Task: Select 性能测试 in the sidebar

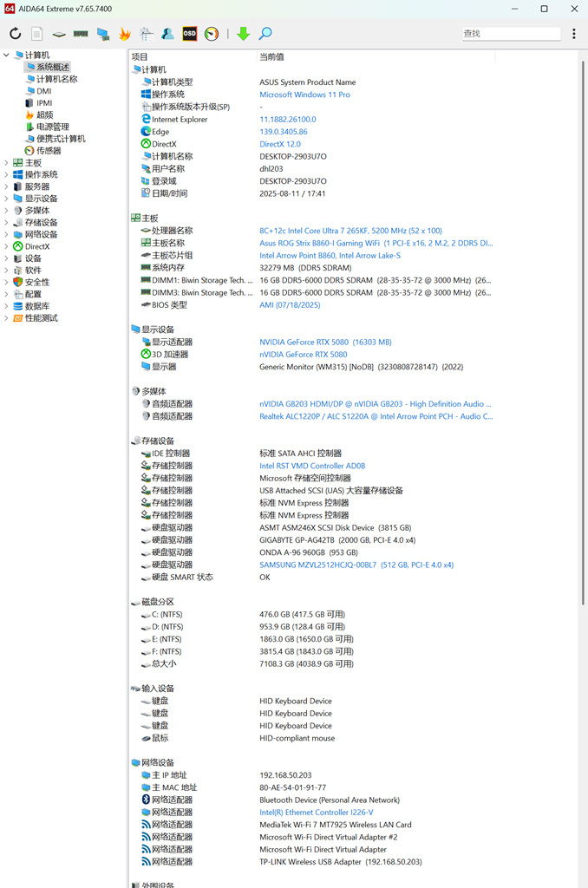Action: click(41, 317)
